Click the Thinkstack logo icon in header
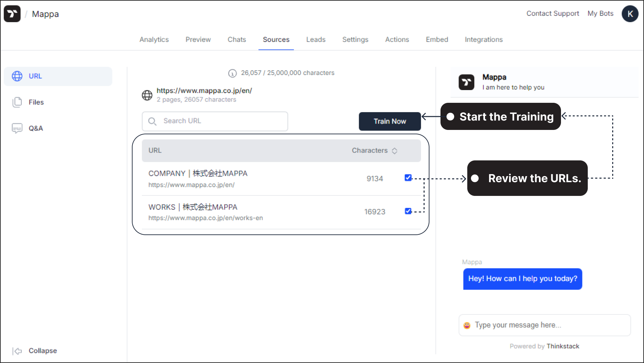The image size is (644, 363). [12, 14]
